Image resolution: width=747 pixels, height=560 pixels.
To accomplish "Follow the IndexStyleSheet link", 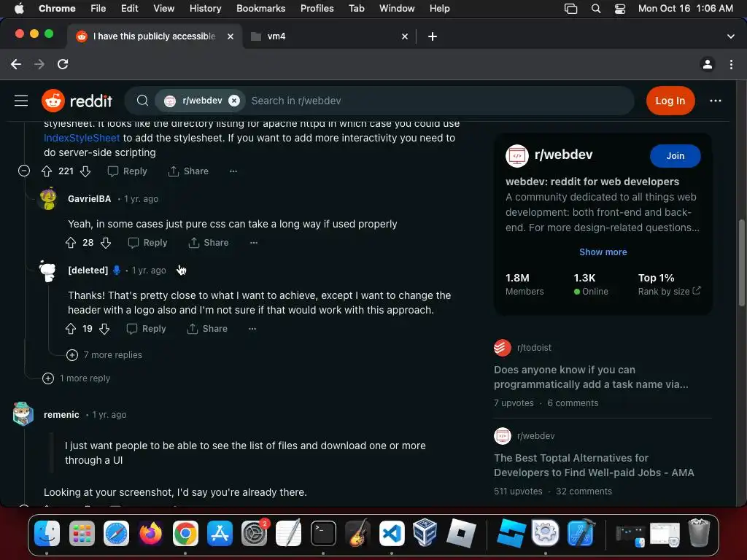I will click(x=82, y=138).
